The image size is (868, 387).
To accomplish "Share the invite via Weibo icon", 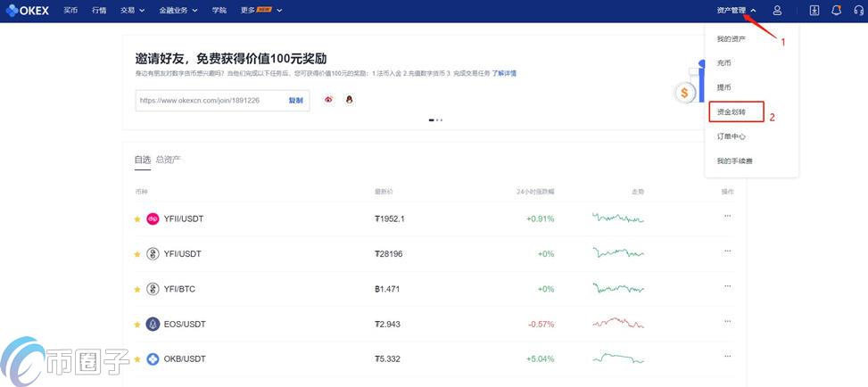I will (x=328, y=100).
